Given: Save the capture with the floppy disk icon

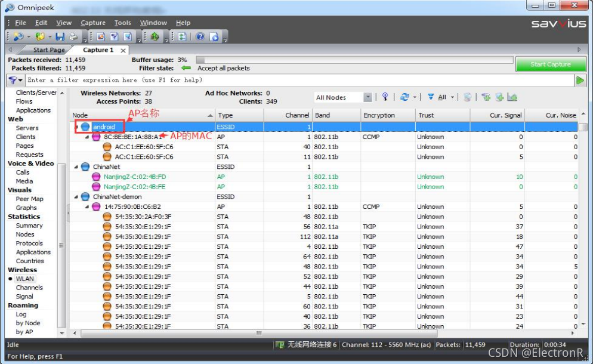Looking at the screenshot, I should 60,37.
